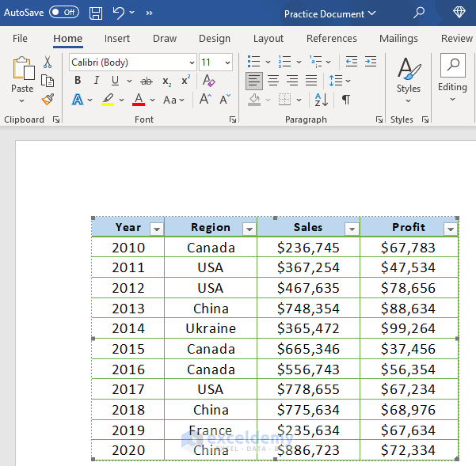Viewport: 476px width, 466px height.
Task: Click the Sort A-Z icon
Action: tap(322, 100)
